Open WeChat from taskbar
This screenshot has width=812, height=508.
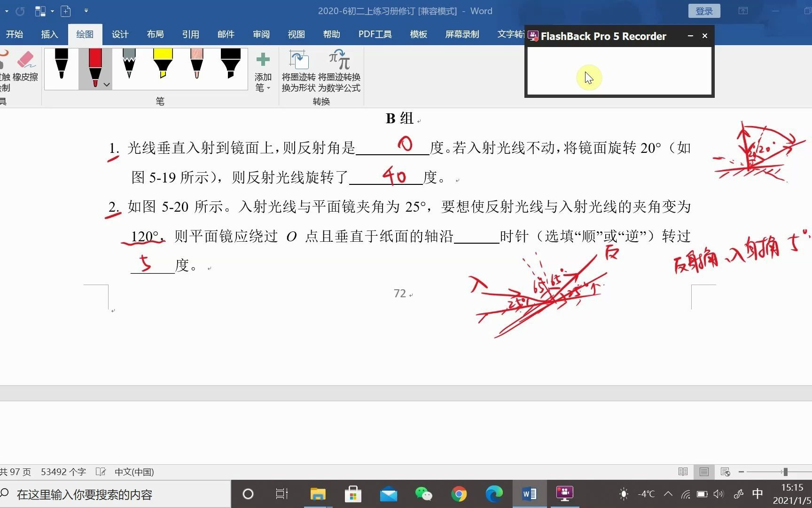pyautogui.click(x=424, y=494)
